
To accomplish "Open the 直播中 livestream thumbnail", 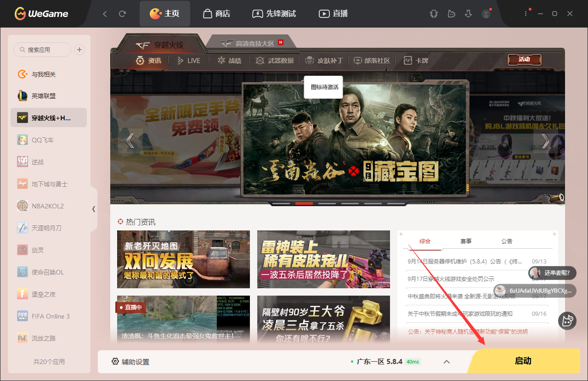I will (x=183, y=319).
